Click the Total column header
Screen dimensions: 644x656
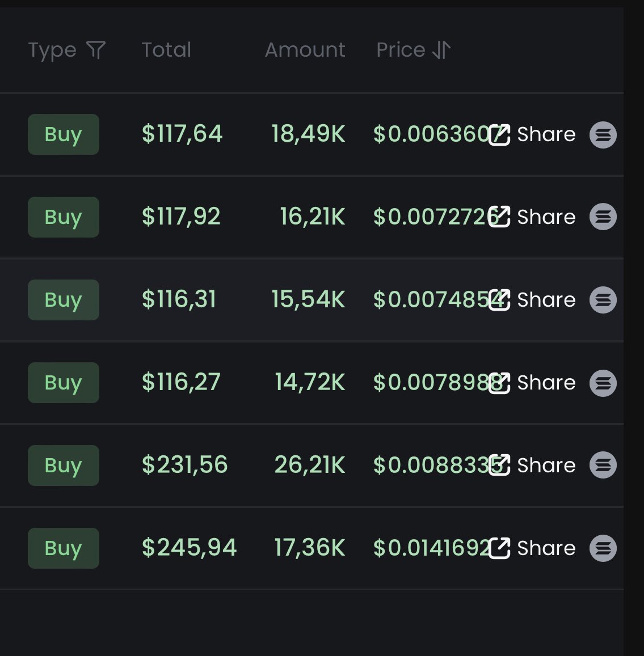coord(166,50)
